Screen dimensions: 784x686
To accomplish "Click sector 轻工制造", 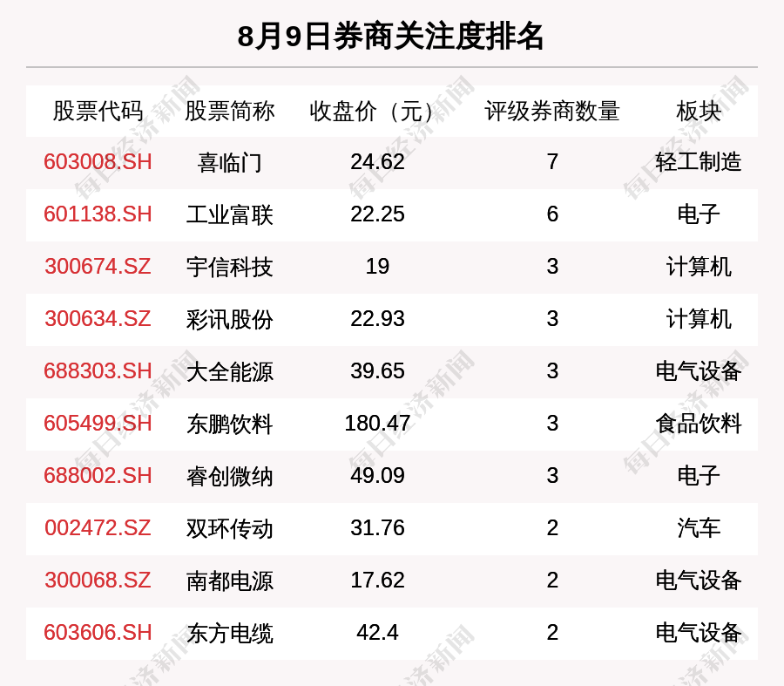I will tap(699, 162).
